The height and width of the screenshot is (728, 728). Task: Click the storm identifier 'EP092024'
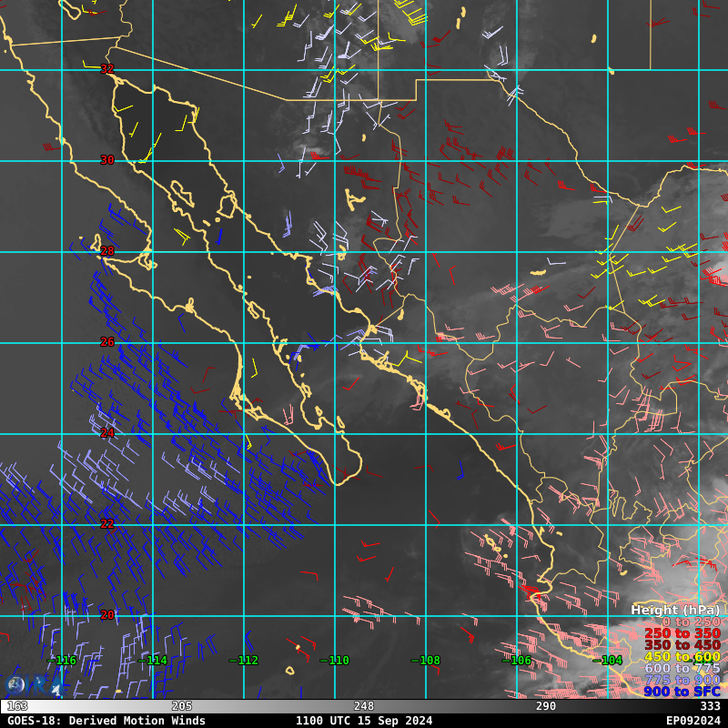[x=693, y=721]
